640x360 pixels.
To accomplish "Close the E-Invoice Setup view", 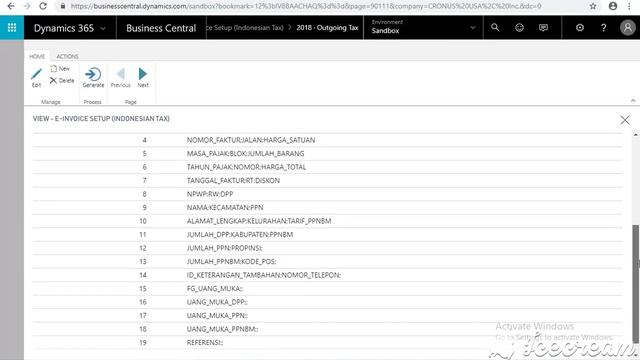I will coord(624,120).
